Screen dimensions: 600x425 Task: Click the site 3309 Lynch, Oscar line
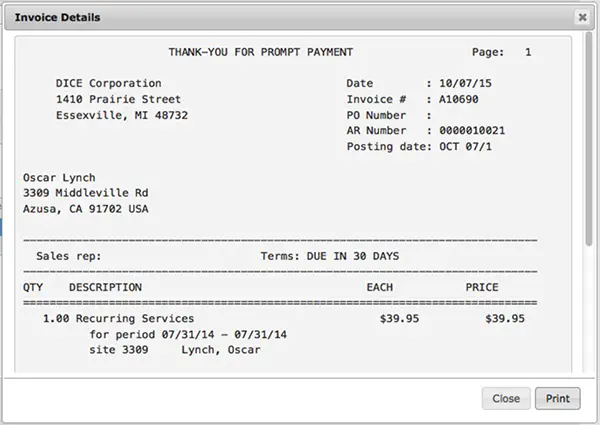click(175, 350)
